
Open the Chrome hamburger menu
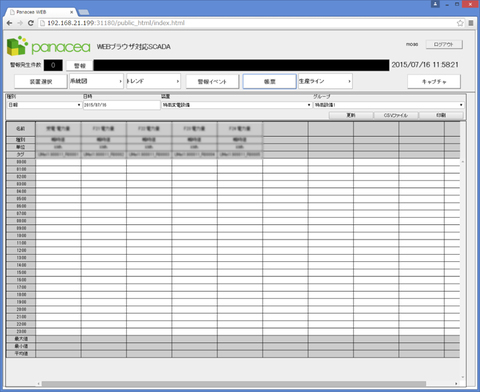coord(471,23)
